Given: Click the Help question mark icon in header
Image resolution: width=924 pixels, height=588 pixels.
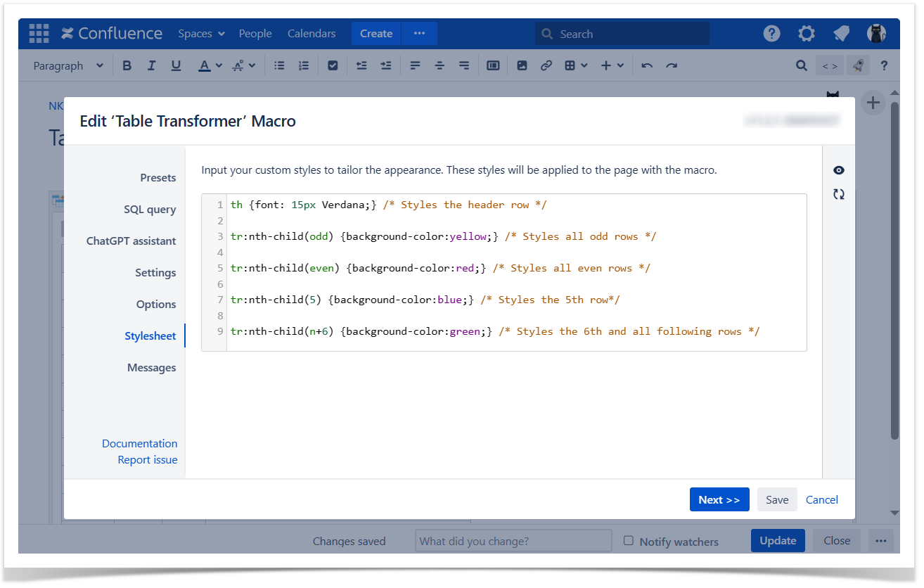Looking at the screenshot, I should click(771, 34).
